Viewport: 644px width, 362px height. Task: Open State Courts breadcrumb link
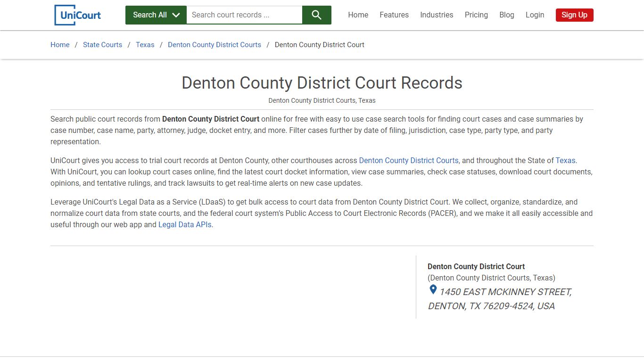click(x=102, y=45)
